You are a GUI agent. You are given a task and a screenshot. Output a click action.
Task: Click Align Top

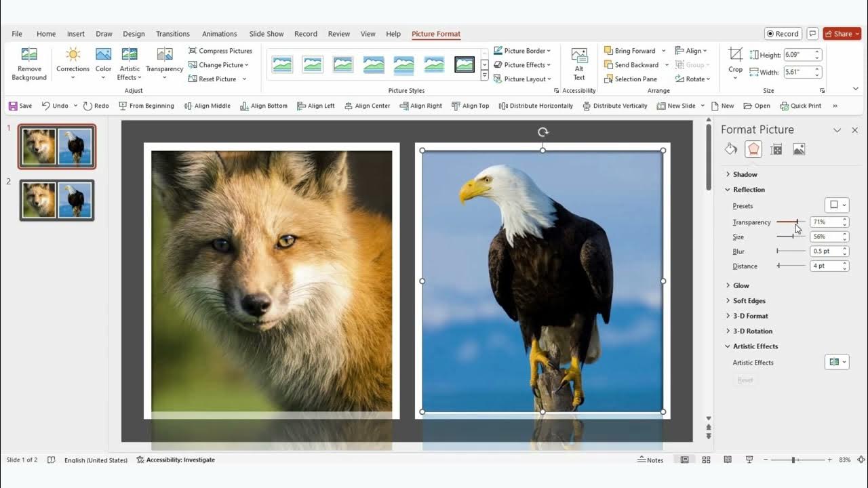pyautogui.click(x=471, y=106)
